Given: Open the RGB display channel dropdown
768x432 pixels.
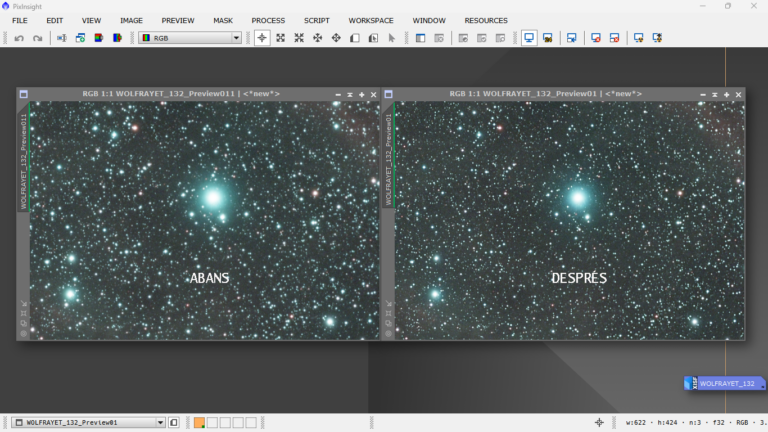Looking at the screenshot, I should tap(190, 38).
